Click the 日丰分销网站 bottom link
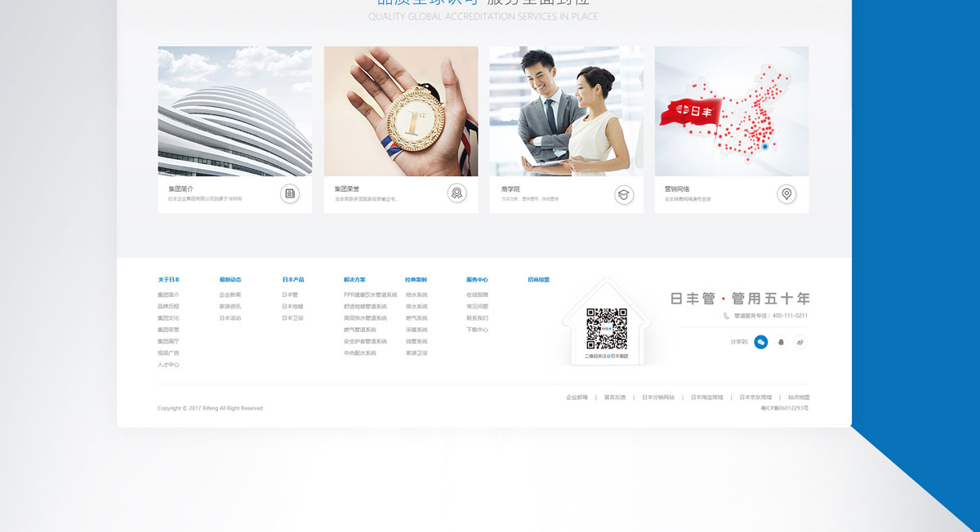The width and height of the screenshot is (980, 532). pyautogui.click(x=658, y=397)
